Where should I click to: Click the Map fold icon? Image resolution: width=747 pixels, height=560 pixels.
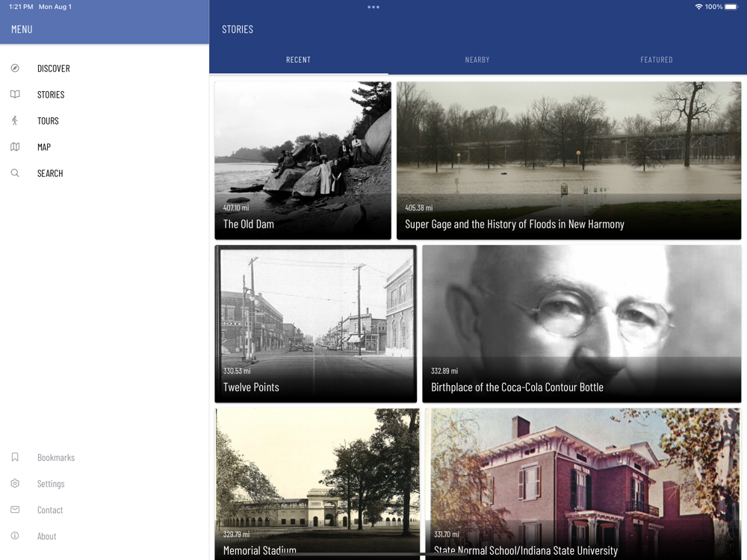15,146
